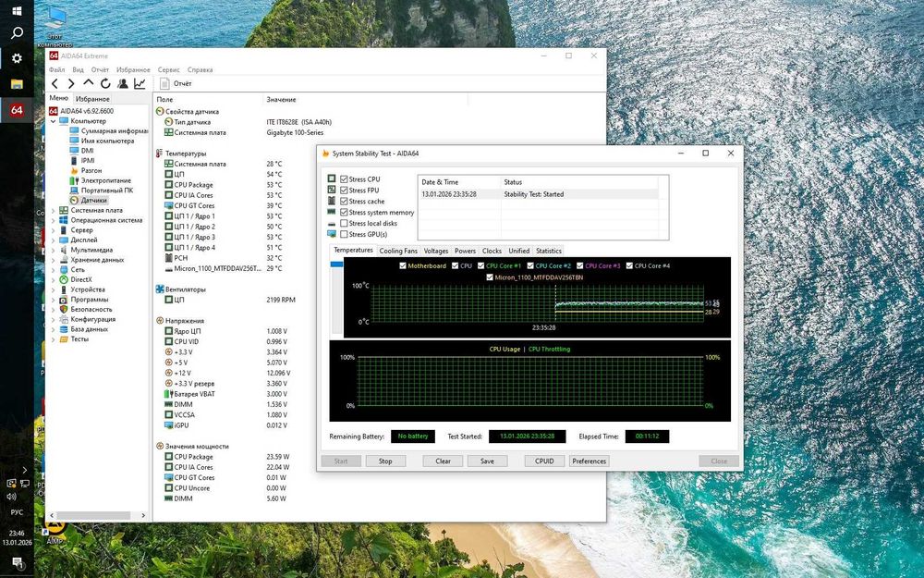Toggle Stress cache checkbox
This screenshot has width=924, height=578.
coord(344,201)
